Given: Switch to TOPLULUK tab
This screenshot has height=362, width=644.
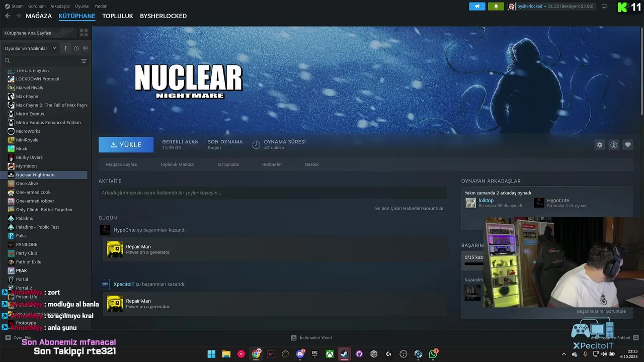Looking at the screenshot, I should [118, 16].
